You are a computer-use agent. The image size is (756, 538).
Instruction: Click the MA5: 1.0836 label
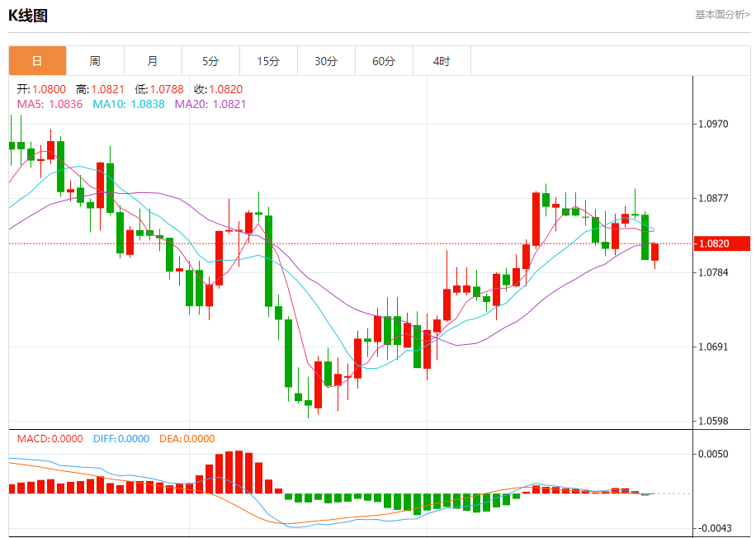click(x=50, y=104)
